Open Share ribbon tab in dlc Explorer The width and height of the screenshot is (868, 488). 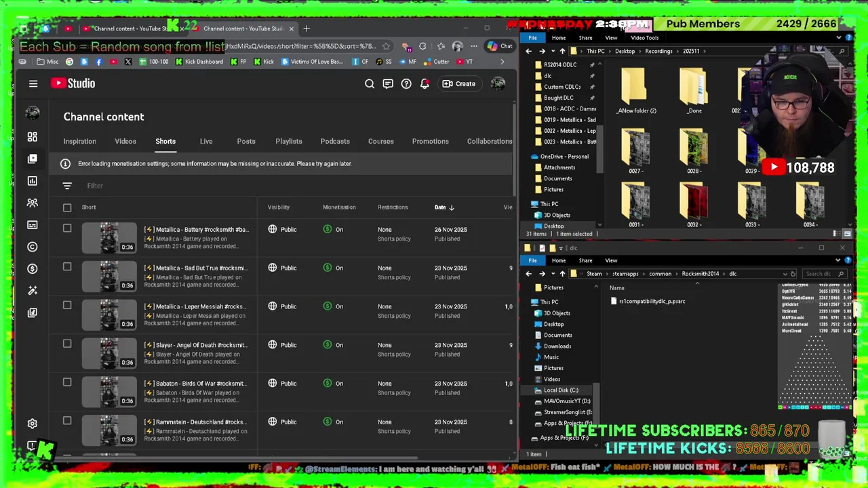point(585,260)
